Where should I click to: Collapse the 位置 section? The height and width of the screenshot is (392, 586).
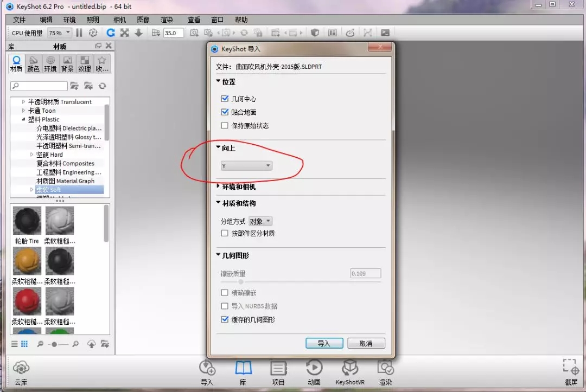click(218, 81)
